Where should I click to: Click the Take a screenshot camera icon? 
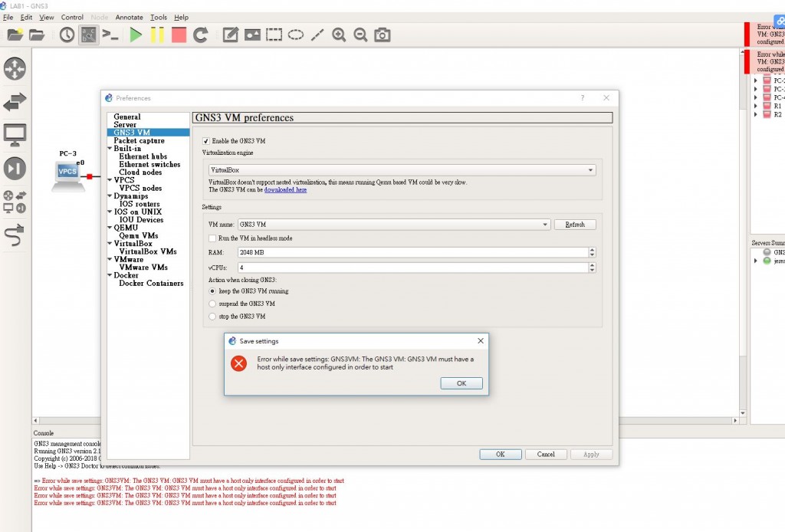pyautogui.click(x=383, y=35)
